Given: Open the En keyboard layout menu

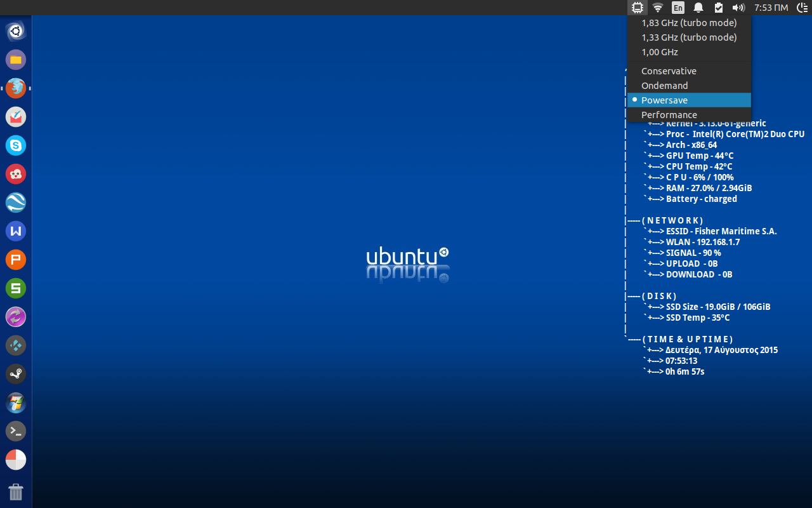Looking at the screenshot, I should coord(678,8).
